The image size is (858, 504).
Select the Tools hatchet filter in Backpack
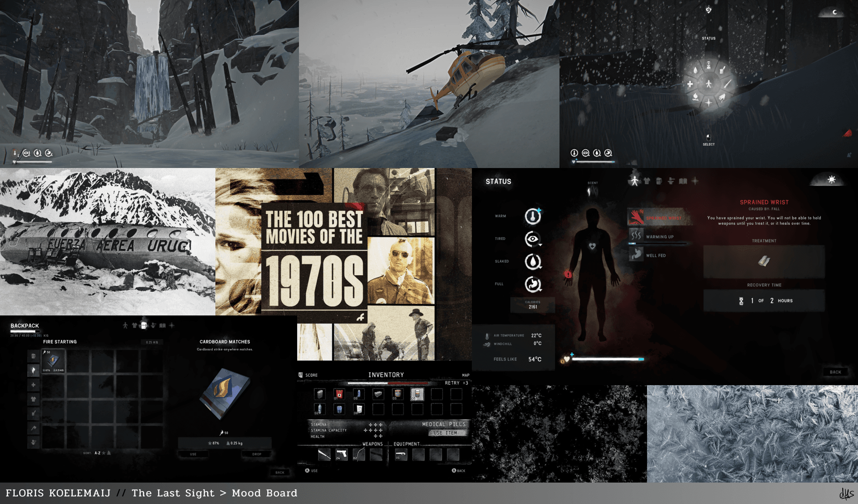coord(33,428)
